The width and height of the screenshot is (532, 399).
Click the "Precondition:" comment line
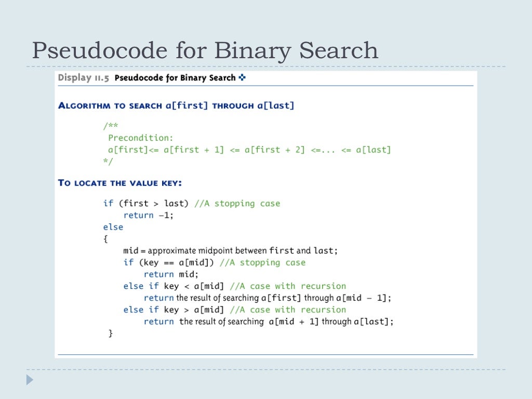point(140,138)
